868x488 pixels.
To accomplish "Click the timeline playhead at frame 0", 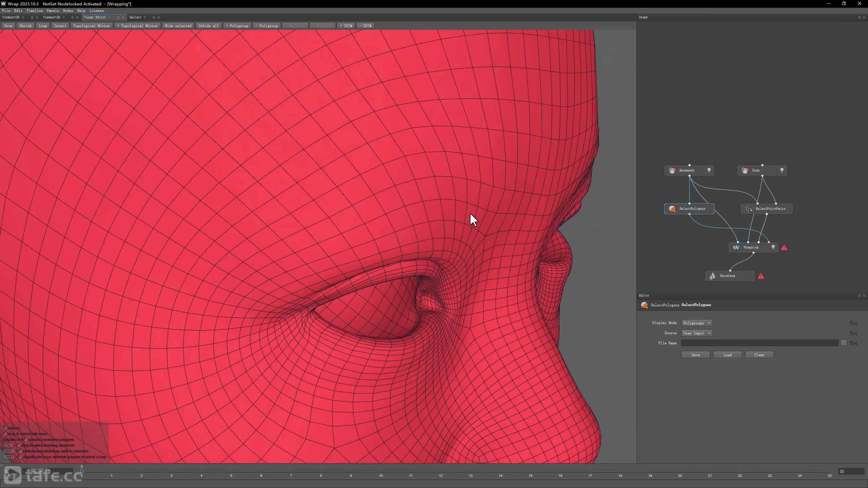I will tap(82, 471).
